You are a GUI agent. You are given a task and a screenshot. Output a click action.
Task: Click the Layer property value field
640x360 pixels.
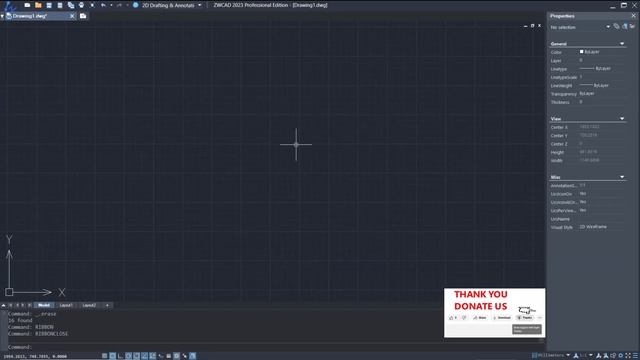[x=602, y=60]
